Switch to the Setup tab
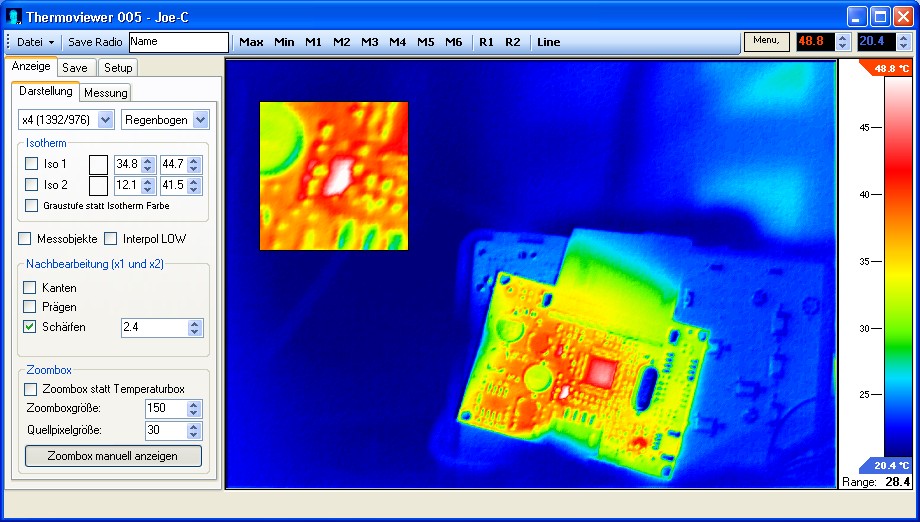The image size is (920, 522). pyautogui.click(x=118, y=68)
